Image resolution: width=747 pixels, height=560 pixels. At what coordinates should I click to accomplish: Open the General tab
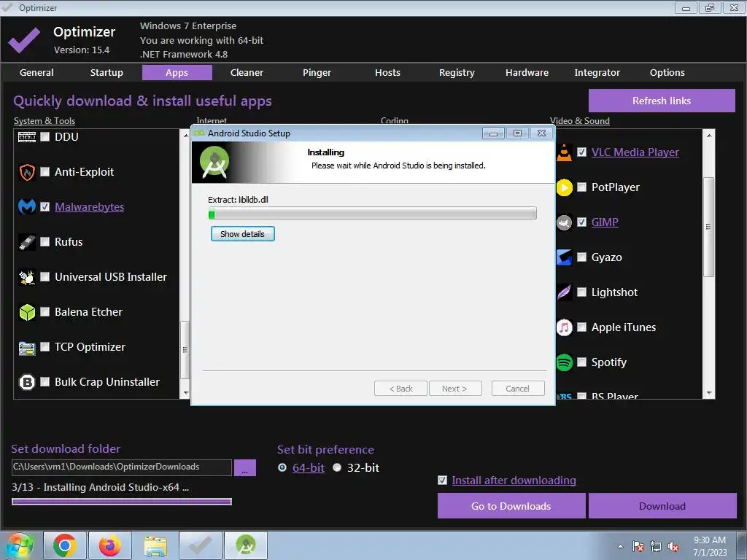coord(36,73)
